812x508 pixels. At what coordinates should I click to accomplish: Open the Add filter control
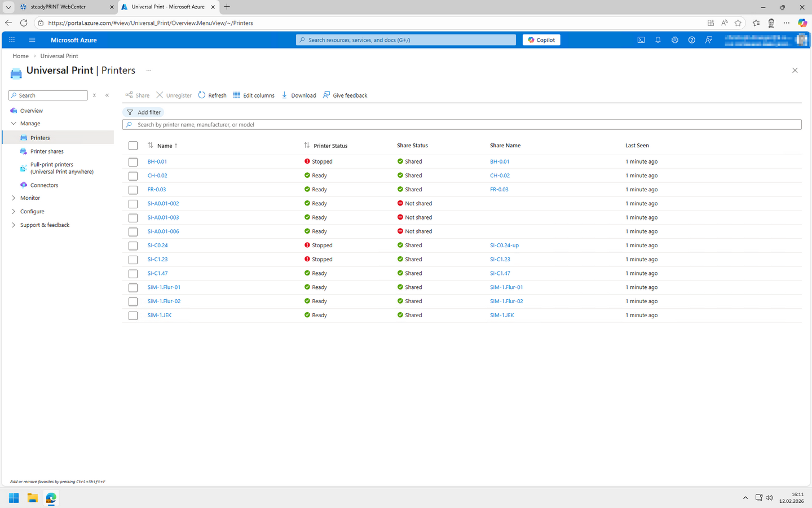[143, 112]
